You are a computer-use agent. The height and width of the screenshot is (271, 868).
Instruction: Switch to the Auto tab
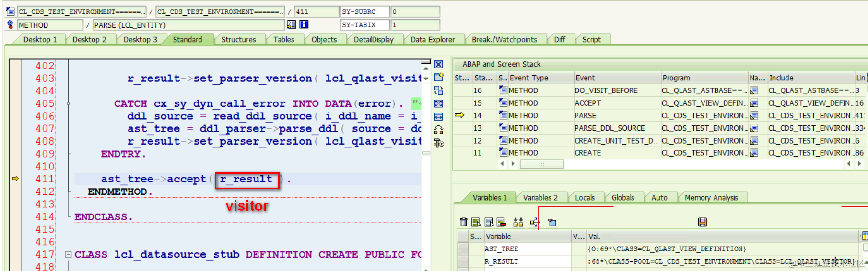click(659, 198)
